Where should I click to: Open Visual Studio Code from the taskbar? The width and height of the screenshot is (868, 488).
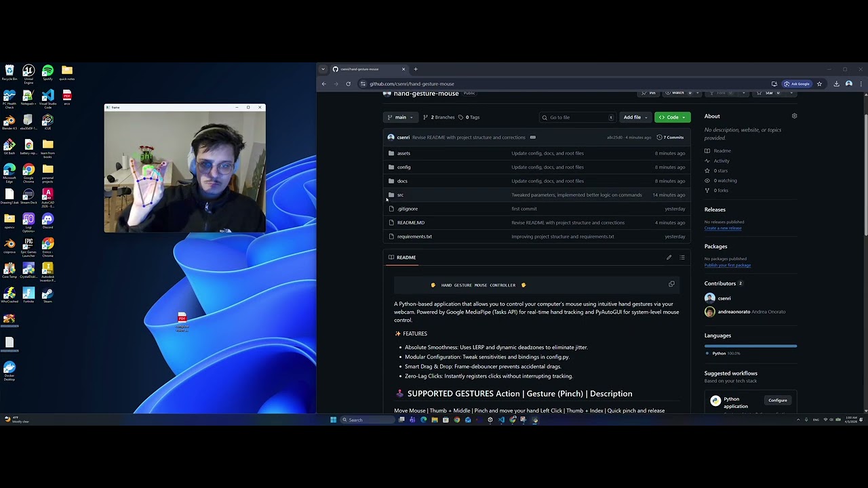pos(501,420)
